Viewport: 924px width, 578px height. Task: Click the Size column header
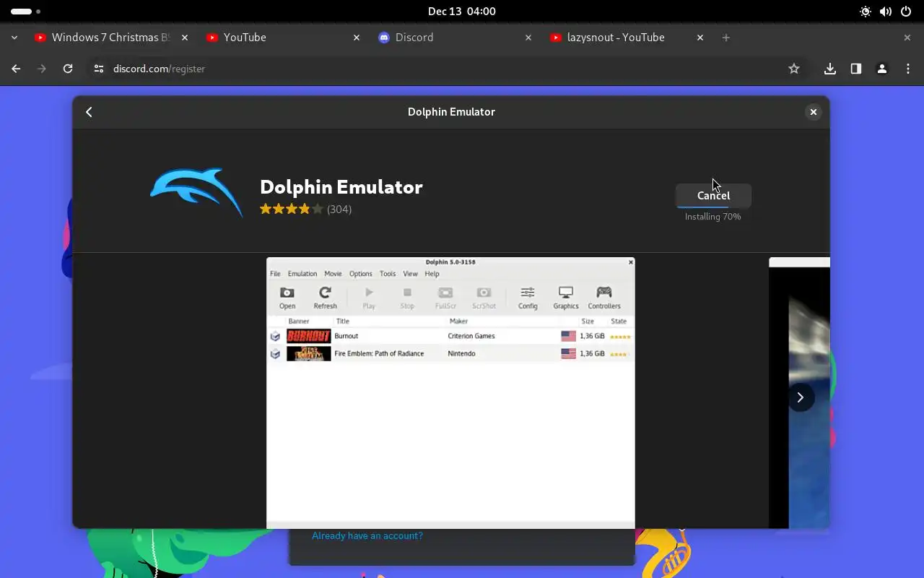tap(588, 322)
